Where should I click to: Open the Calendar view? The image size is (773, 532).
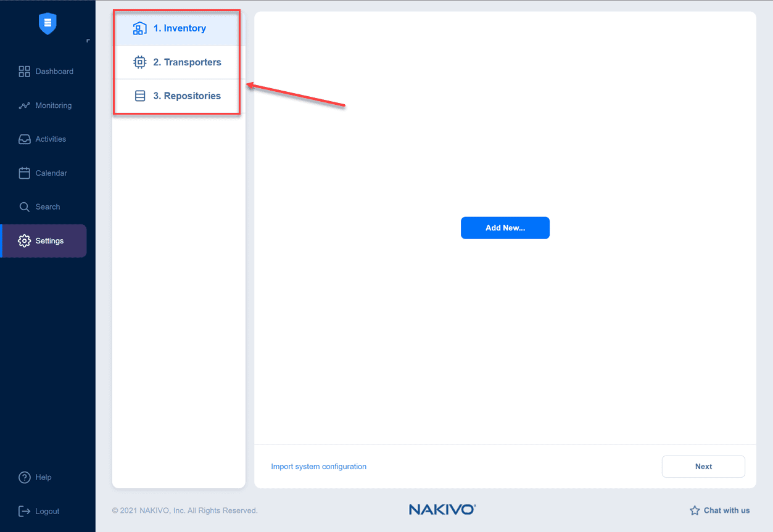(x=25, y=173)
